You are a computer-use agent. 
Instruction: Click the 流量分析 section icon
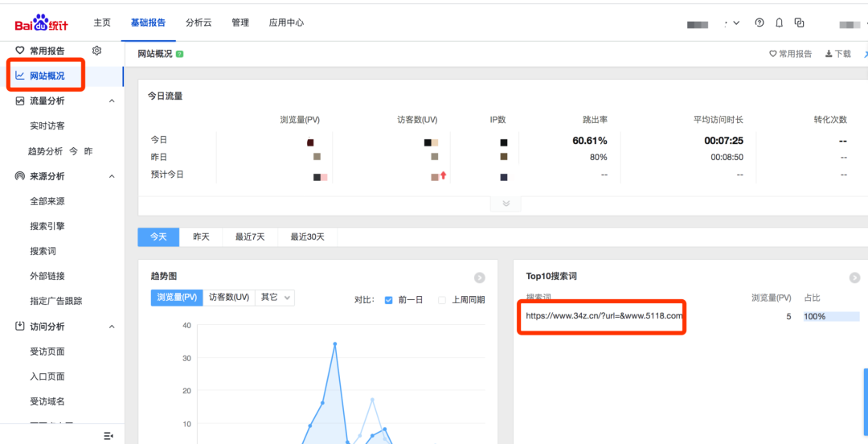[x=19, y=101]
